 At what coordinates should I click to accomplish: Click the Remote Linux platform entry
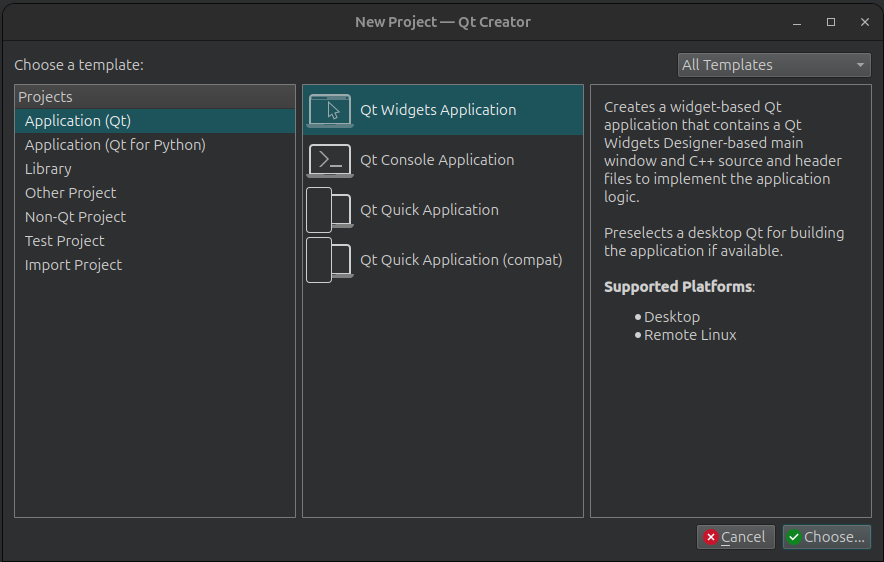coord(690,335)
